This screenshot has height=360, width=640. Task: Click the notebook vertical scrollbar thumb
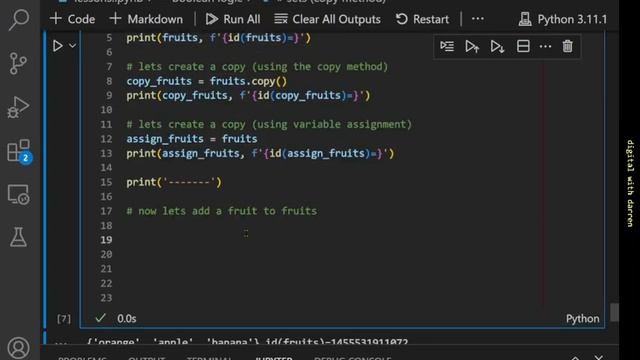point(614,312)
